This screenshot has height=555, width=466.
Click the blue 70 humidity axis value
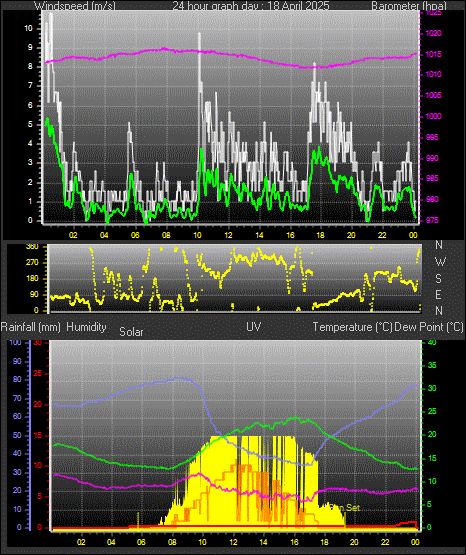(17, 399)
